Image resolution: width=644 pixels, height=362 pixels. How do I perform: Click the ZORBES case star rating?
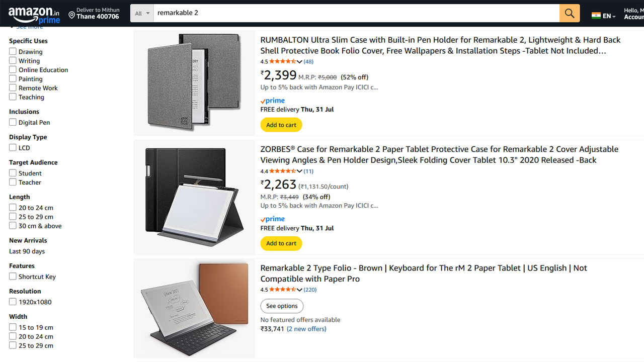tap(282, 171)
